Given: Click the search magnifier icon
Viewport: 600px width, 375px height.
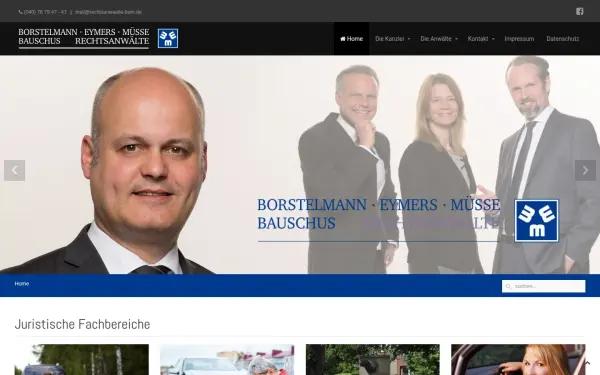Looking at the screenshot, I should tap(508, 286).
